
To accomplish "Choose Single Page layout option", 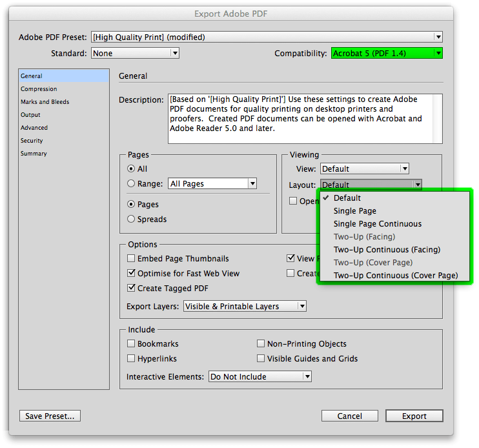I will coord(394,210).
